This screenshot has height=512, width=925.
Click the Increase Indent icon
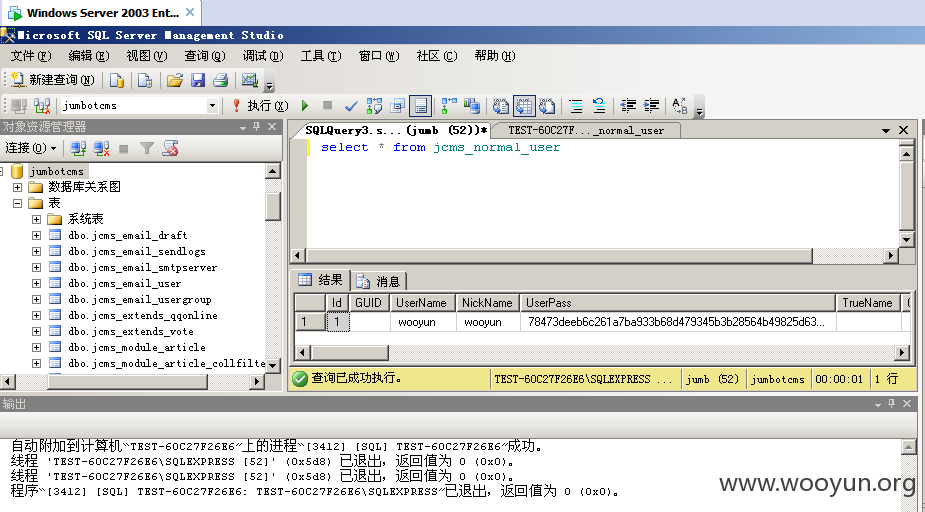coord(651,106)
